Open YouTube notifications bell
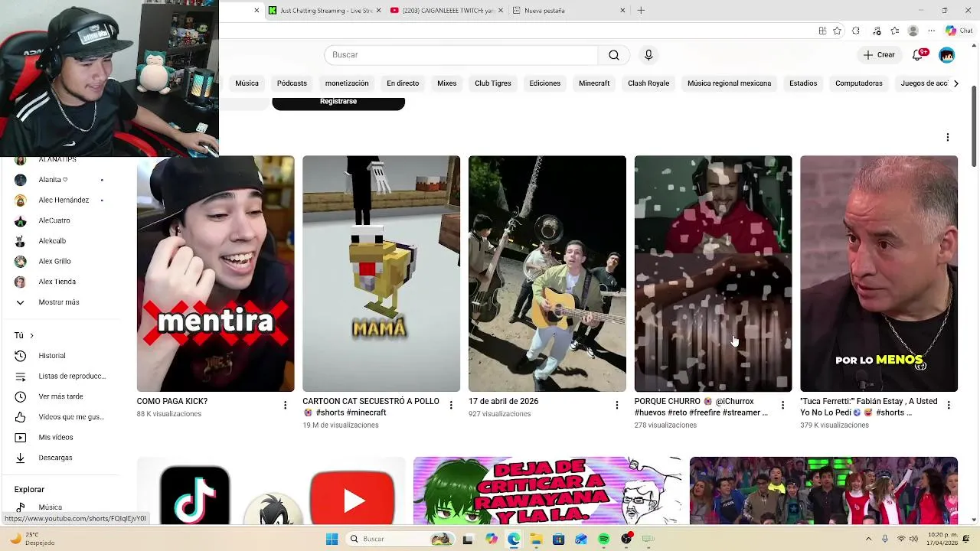The height and width of the screenshot is (551, 980). click(918, 55)
